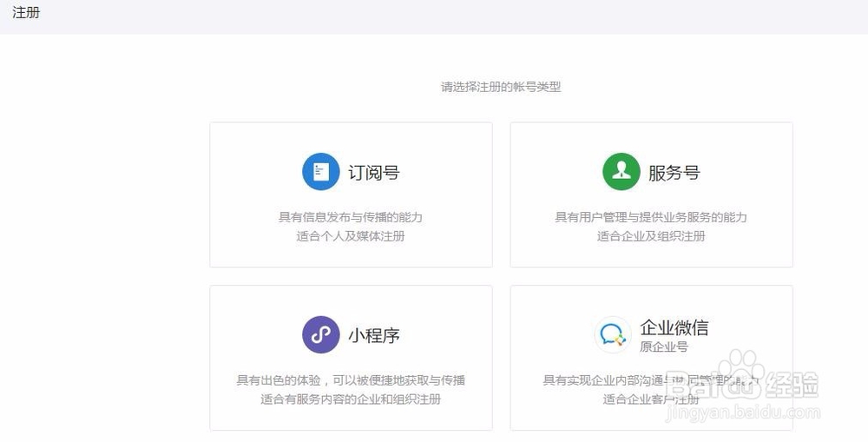Viewport: 868px width, 442px height.
Task: Click the purple 小程序 icon
Action: (321, 334)
